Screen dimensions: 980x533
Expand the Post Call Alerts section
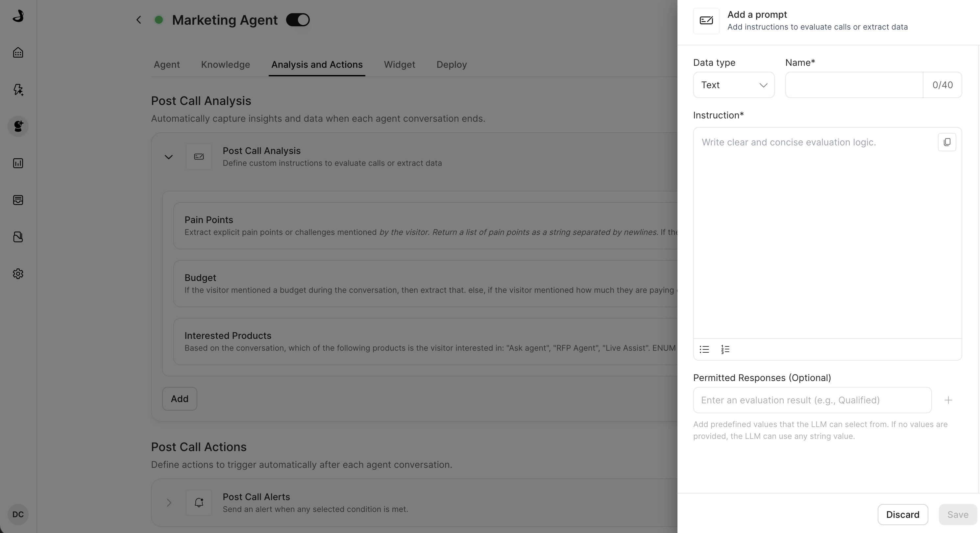(168, 503)
